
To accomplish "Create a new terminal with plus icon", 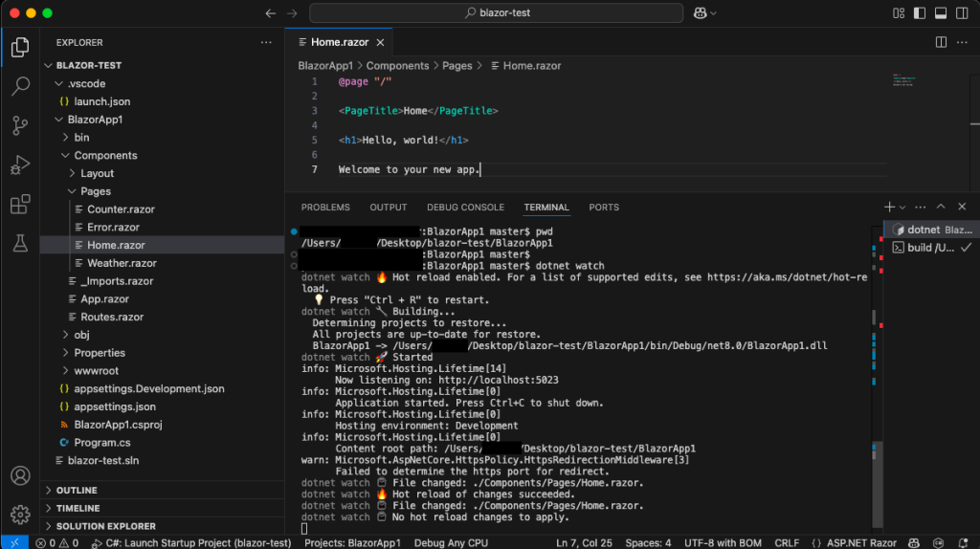I will tap(889, 207).
